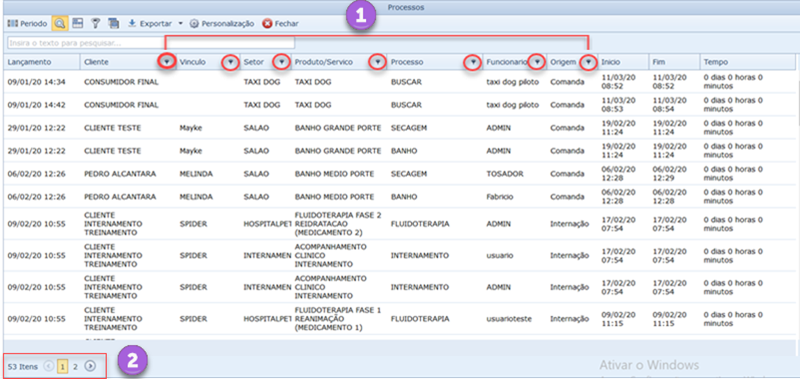Go to page 2 in pager
The height and width of the screenshot is (379, 800).
point(75,366)
